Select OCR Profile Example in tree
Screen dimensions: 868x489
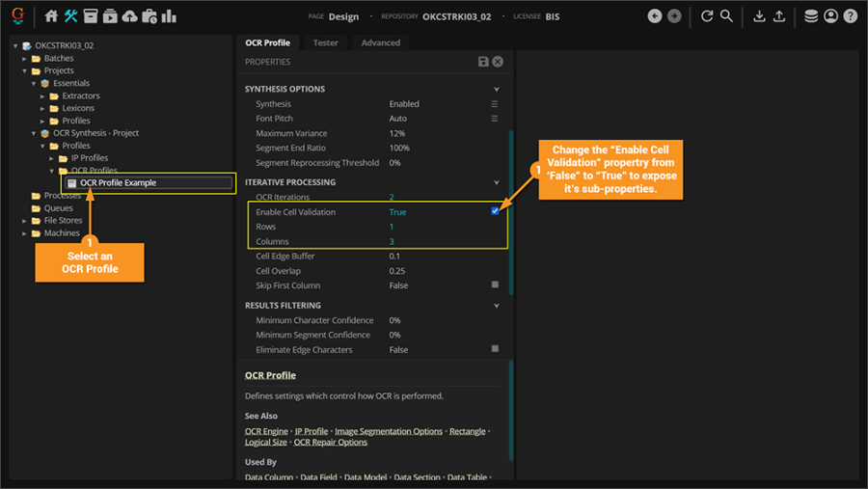[x=118, y=182]
